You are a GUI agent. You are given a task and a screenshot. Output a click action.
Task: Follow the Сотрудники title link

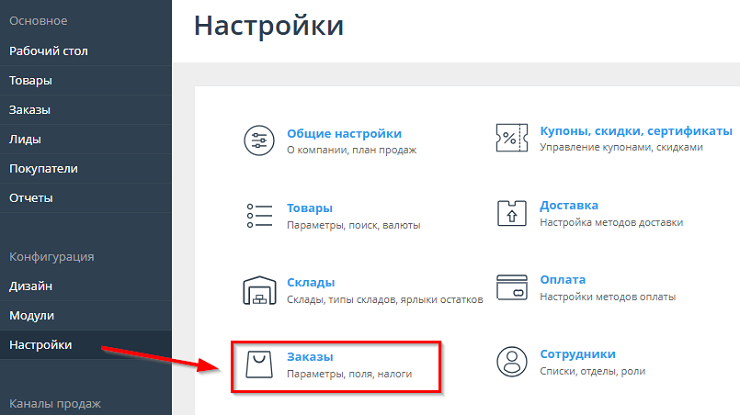pos(577,354)
